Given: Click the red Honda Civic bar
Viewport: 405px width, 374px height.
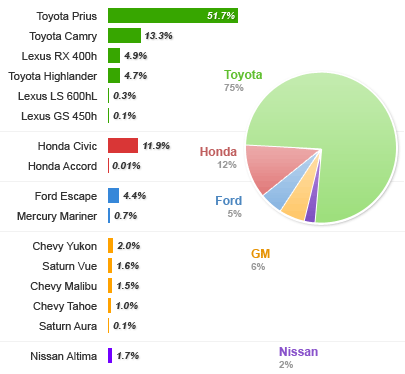Looking at the screenshot, I should pos(123,146).
